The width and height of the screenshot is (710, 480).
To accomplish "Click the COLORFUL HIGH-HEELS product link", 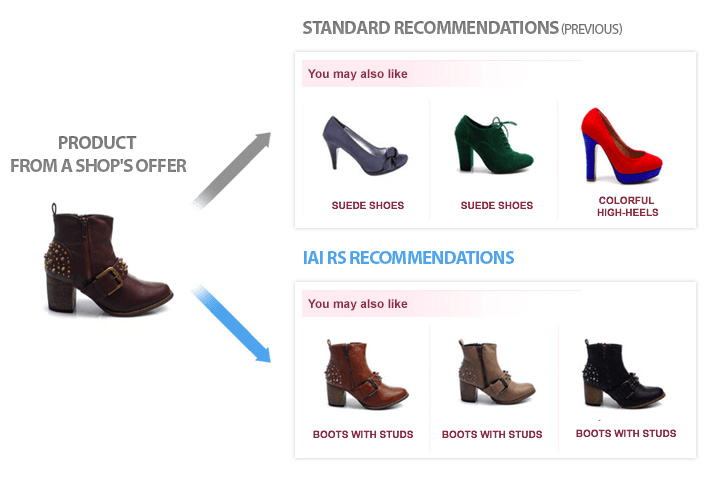I will 627,206.
